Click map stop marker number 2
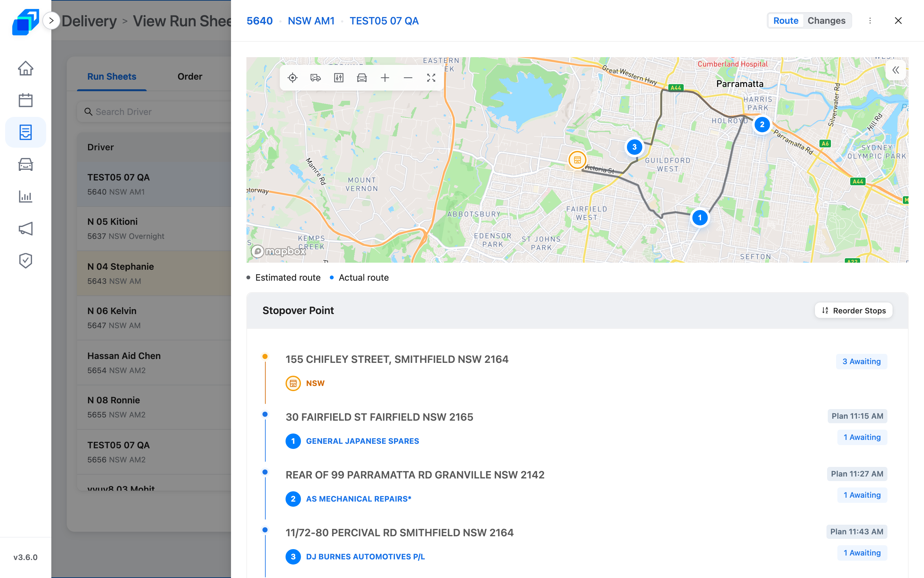This screenshot has width=924, height=578. [762, 125]
